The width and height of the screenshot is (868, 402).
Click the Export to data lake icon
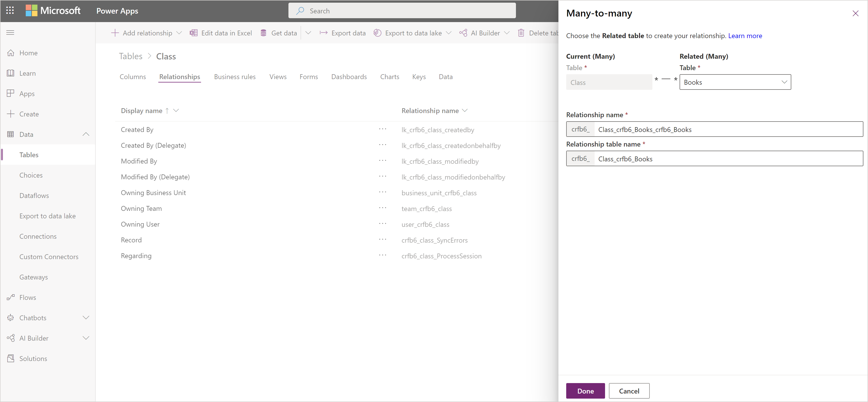(378, 34)
